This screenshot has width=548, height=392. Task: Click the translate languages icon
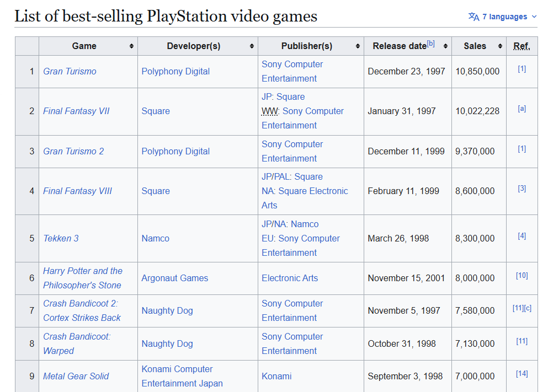click(x=473, y=17)
